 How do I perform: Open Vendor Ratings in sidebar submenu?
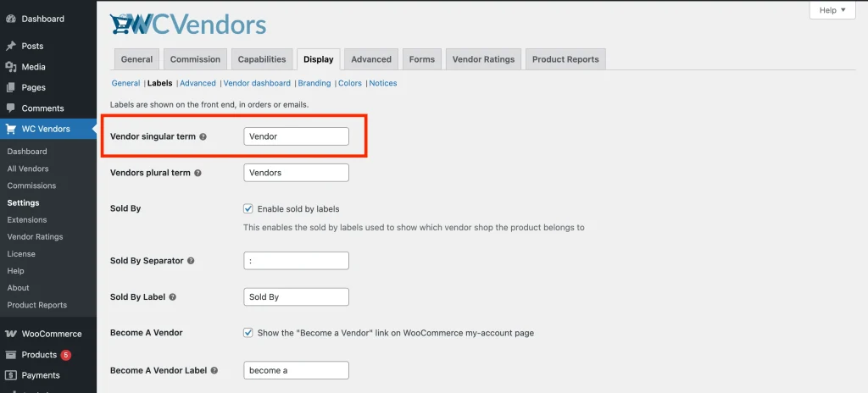35,237
